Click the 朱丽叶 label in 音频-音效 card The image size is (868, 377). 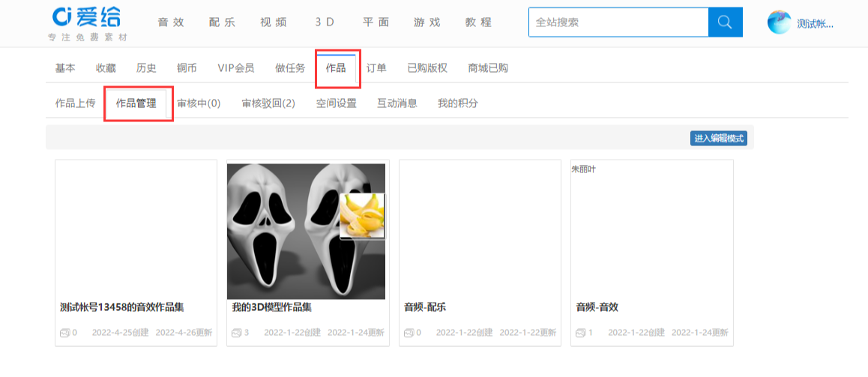tap(583, 169)
